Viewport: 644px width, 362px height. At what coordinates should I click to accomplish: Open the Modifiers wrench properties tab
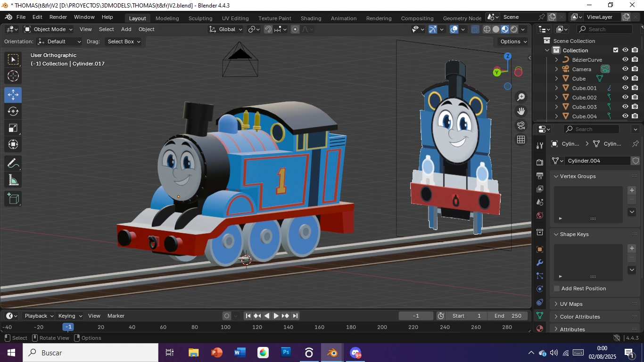pyautogui.click(x=540, y=263)
